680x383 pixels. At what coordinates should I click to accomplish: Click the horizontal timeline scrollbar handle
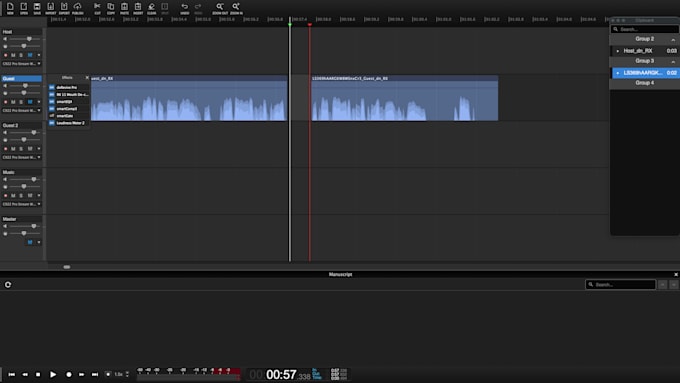pos(67,267)
